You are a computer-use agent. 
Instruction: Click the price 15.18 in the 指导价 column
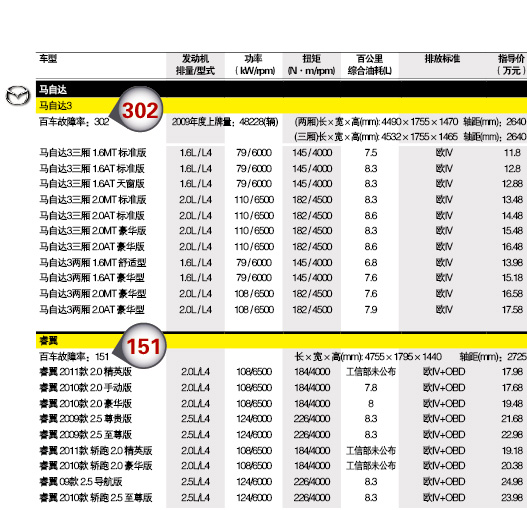point(512,278)
